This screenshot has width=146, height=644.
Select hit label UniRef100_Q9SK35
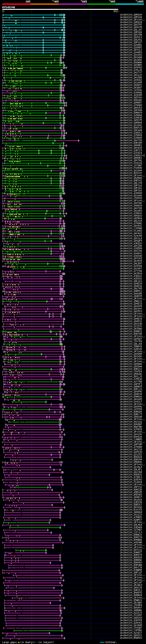[x=131, y=27]
